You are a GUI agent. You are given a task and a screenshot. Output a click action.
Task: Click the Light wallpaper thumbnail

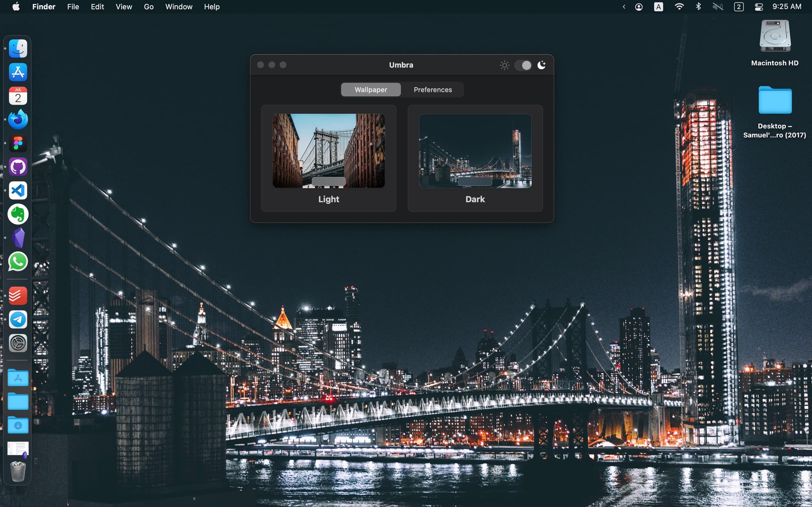pyautogui.click(x=328, y=151)
